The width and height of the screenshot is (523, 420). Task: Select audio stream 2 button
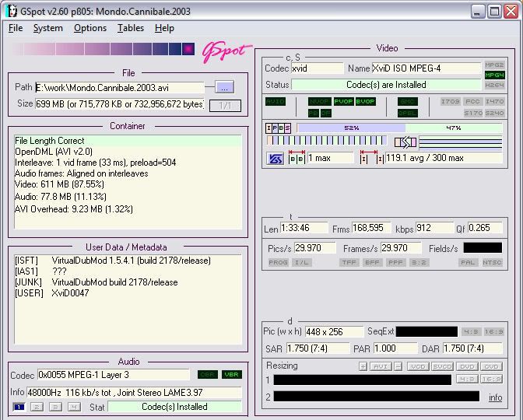(37, 408)
